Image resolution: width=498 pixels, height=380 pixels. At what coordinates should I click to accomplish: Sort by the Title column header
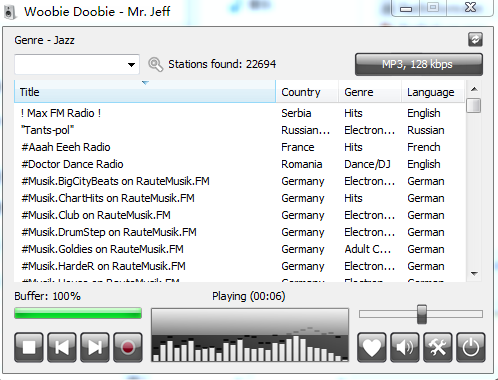(145, 92)
